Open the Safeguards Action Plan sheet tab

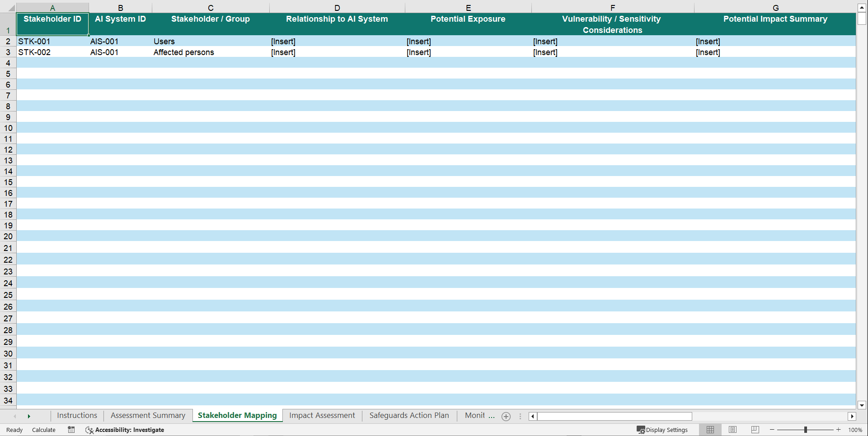[x=409, y=416]
